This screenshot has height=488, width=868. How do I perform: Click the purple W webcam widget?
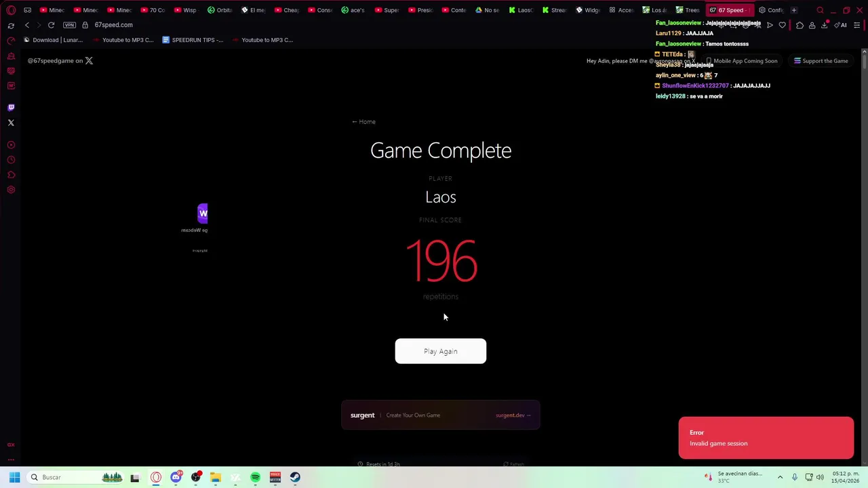coord(203,213)
